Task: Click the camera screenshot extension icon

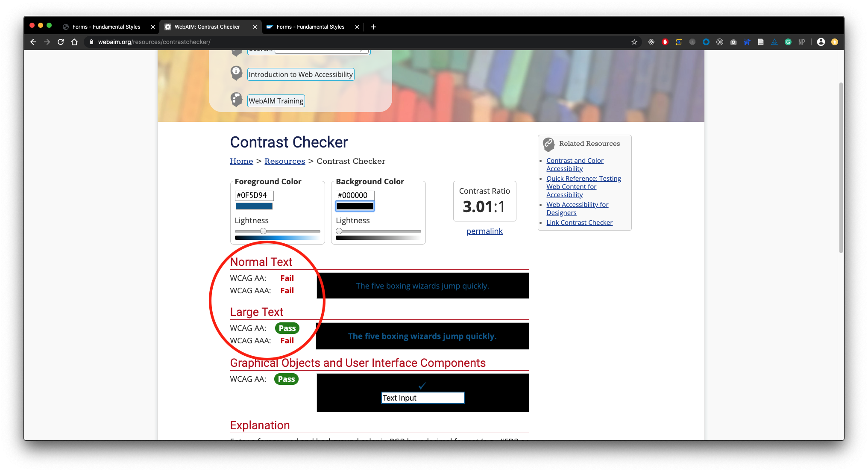Action: point(733,42)
